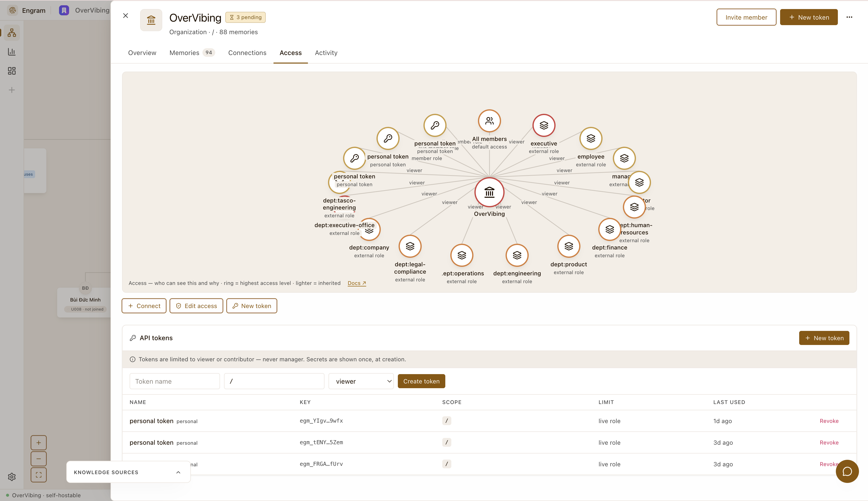Zoom out on the canvas
This screenshot has height=501, width=868.
click(38, 459)
